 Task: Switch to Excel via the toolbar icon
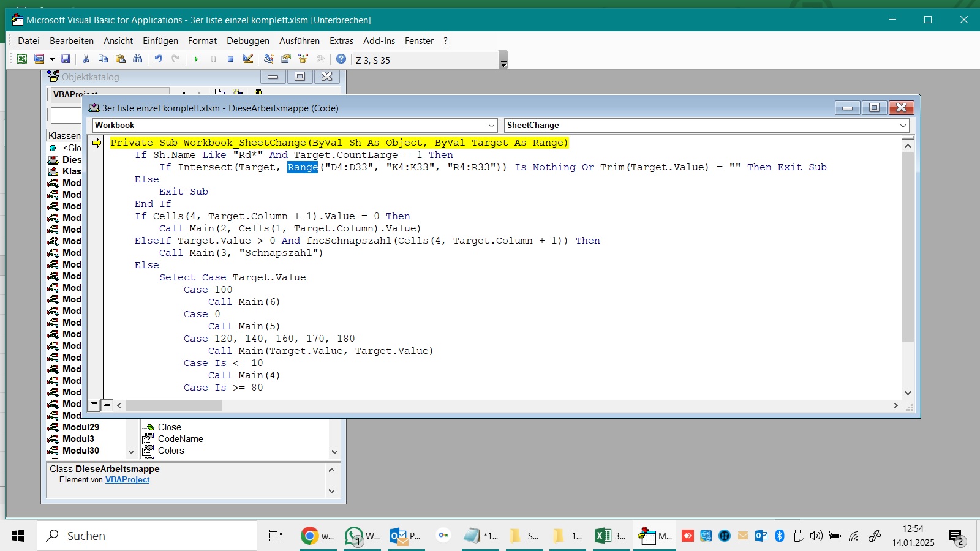point(22,59)
